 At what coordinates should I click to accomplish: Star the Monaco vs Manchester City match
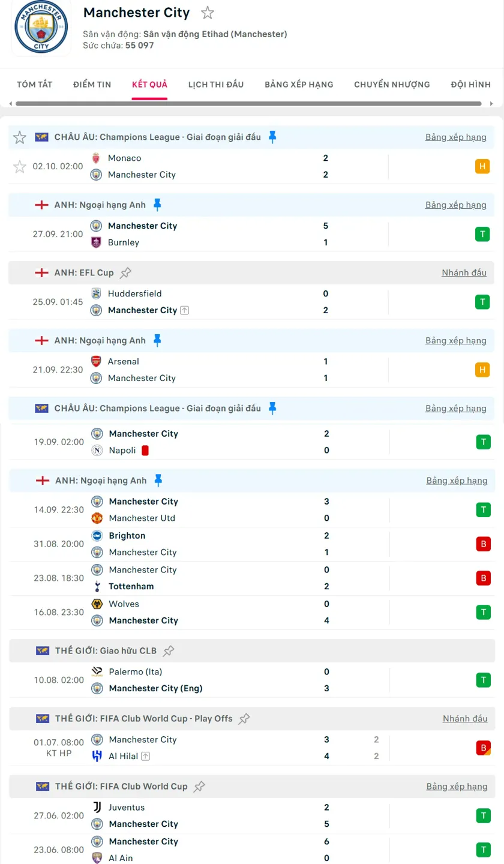pyautogui.click(x=19, y=166)
